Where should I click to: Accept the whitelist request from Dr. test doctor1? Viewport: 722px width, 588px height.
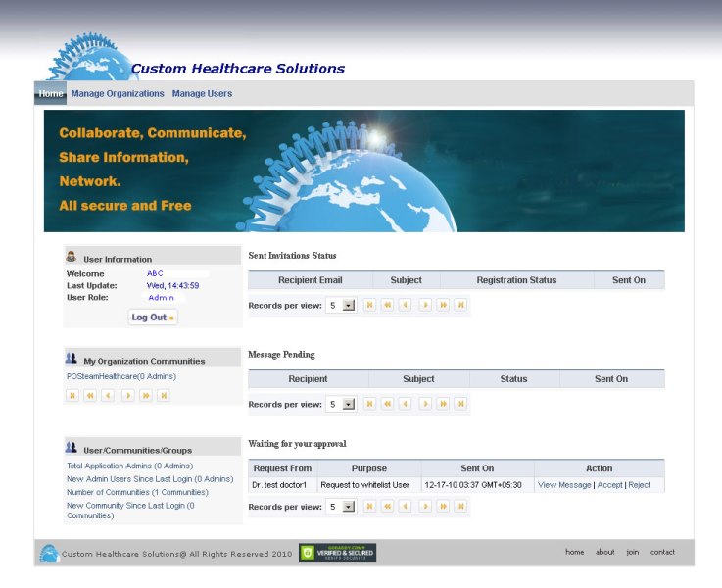pos(609,485)
